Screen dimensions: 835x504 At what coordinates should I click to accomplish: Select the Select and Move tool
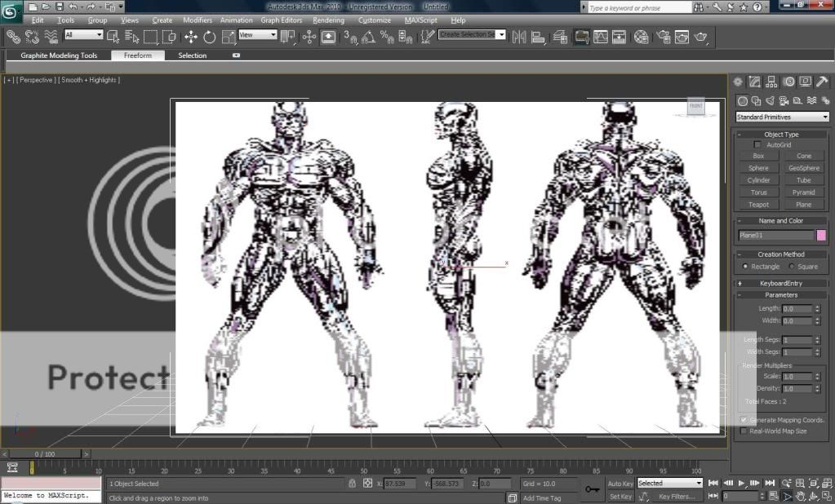(190, 37)
